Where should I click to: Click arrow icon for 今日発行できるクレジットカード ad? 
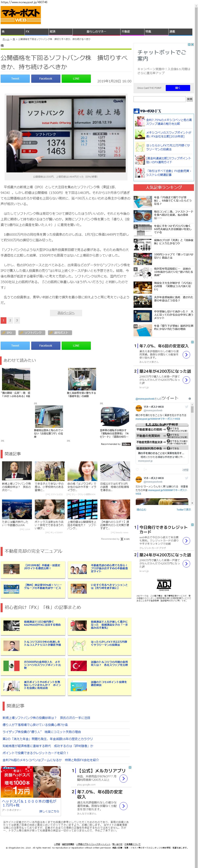186,540
